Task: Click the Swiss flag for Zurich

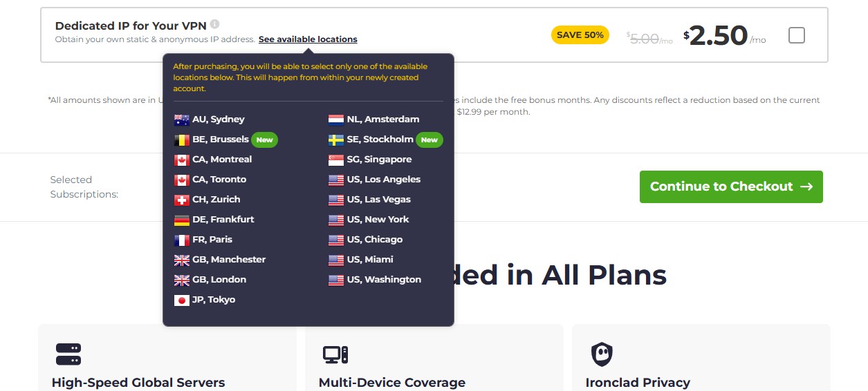Action: coord(182,200)
